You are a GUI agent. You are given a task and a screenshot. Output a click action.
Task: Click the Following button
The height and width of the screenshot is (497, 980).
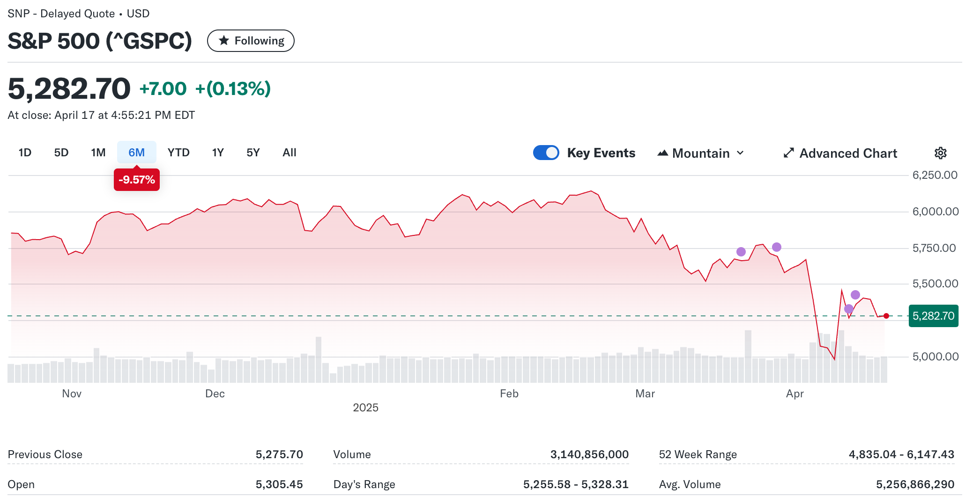pos(251,41)
